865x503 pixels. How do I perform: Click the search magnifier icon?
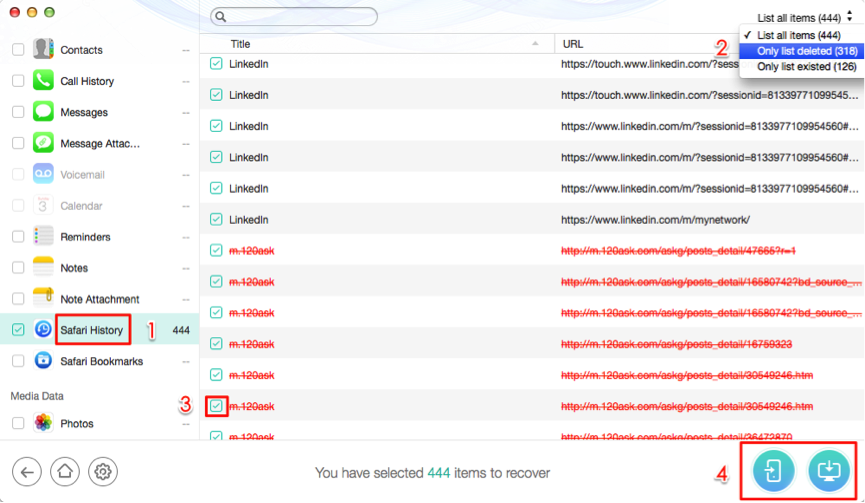[221, 17]
